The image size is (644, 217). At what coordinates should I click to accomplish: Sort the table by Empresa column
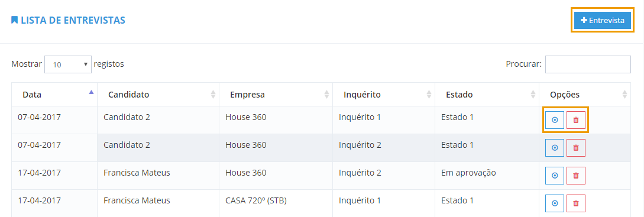[x=276, y=95]
